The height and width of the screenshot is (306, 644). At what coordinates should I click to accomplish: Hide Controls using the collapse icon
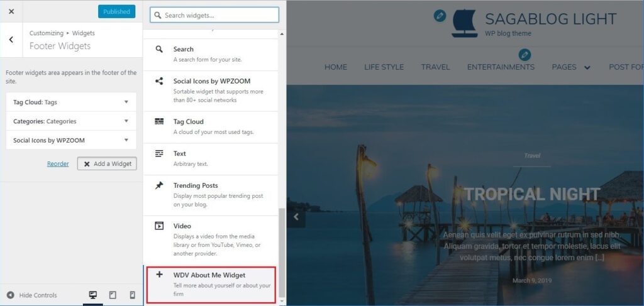pos(32,295)
